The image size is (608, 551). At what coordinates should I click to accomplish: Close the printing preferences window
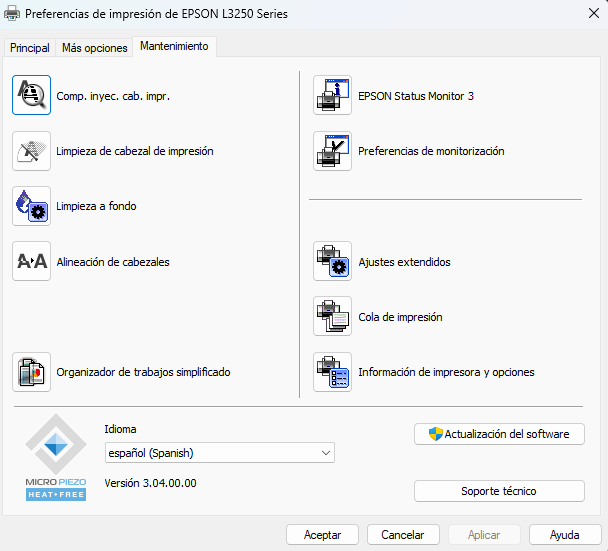[585, 15]
